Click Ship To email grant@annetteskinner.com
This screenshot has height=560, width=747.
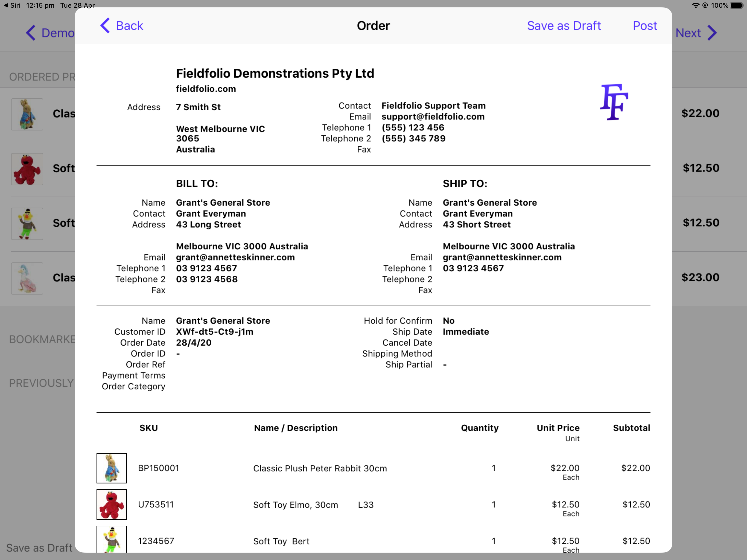pyautogui.click(x=502, y=257)
